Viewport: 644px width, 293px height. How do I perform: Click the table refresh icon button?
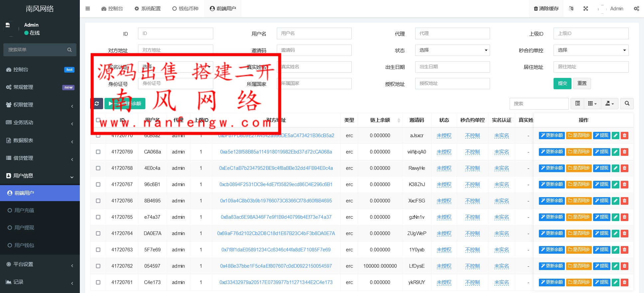(96, 104)
